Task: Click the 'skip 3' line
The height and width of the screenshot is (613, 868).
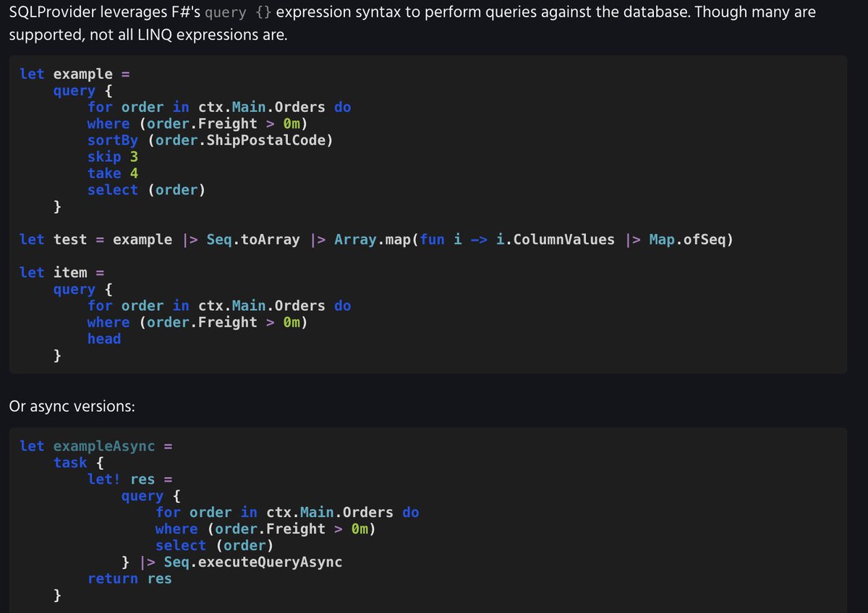Action: pyautogui.click(x=113, y=157)
